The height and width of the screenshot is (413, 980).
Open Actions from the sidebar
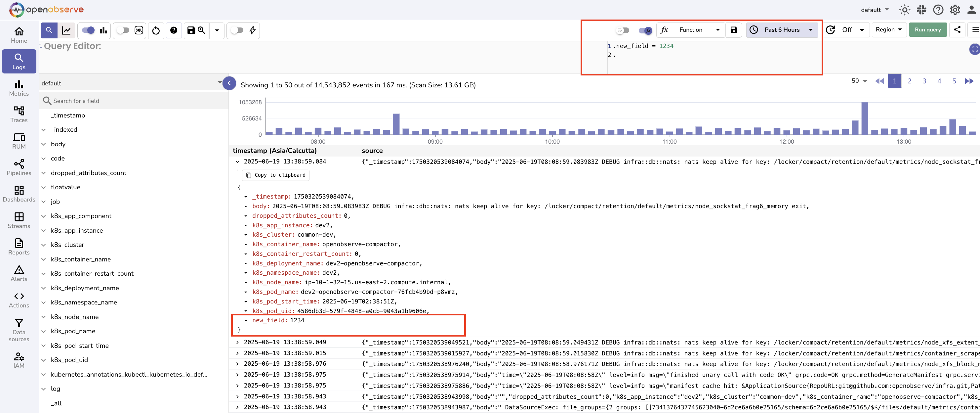[x=19, y=299]
